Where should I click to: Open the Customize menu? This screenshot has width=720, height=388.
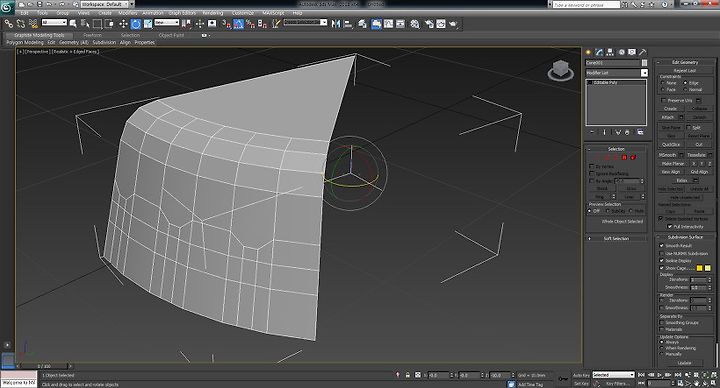pos(243,13)
